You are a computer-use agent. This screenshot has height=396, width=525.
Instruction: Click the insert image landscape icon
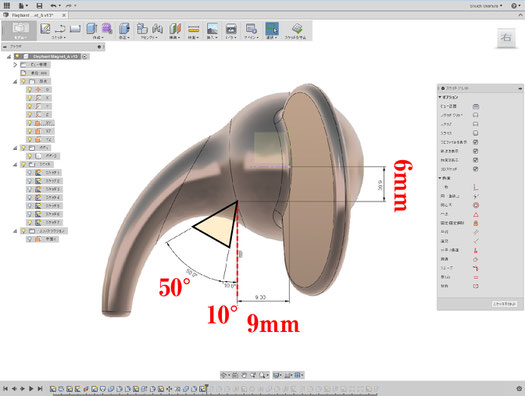tap(212, 29)
